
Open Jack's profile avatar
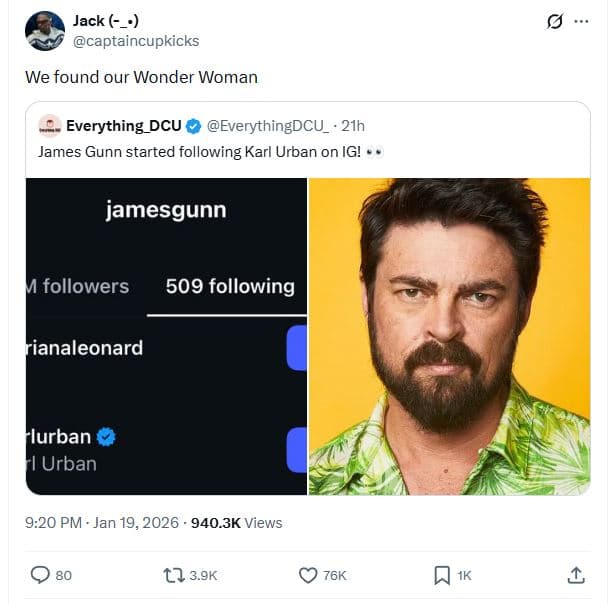tap(44, 31)
